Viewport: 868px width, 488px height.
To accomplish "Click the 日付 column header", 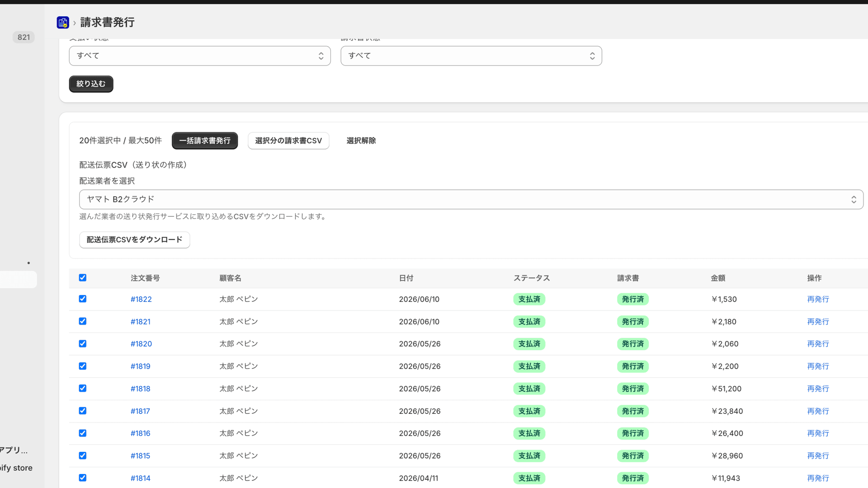I will [x=406, y=278].
